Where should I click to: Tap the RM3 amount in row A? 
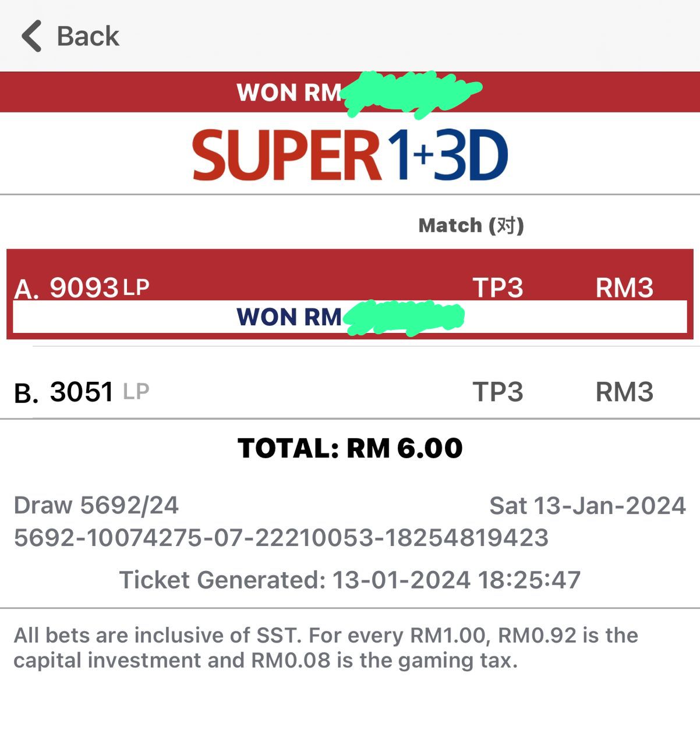(x=624, y=288)
